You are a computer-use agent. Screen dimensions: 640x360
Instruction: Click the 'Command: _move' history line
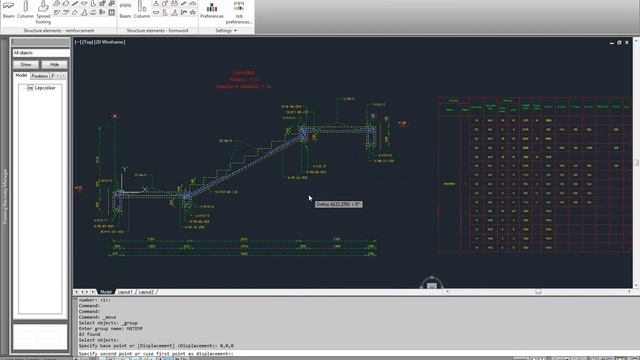(x=98, y=317)
